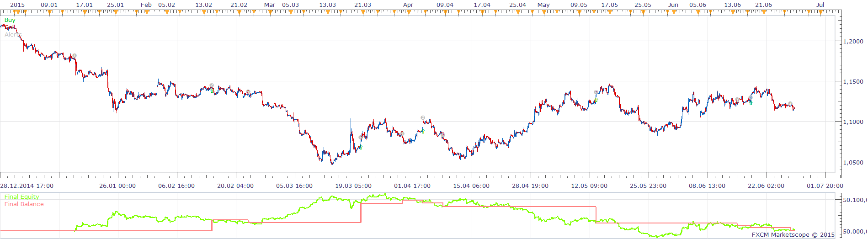868x239 pixels.
Task: Click the 17.05 date on top ruler
Action: 609,5
